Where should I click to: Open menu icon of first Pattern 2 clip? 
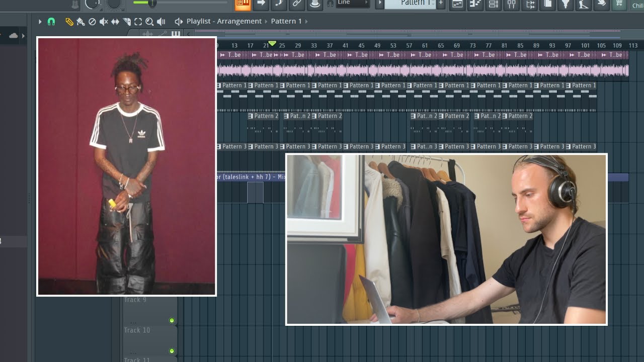(251, 116)
